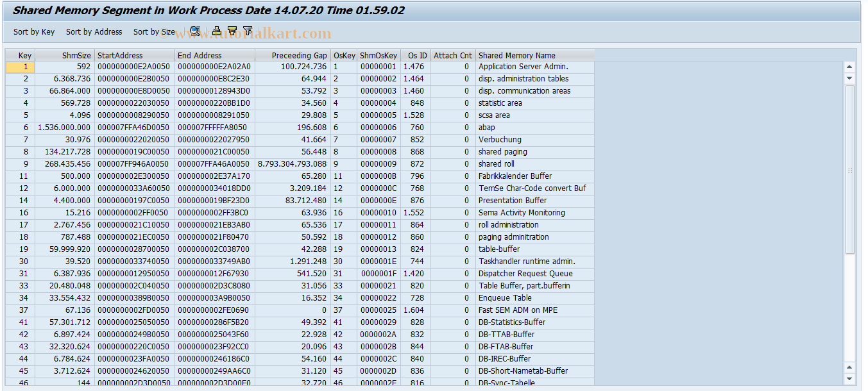Click the 'Table Buffer, part.bufferin' cell
The image size is (868, 391).
pos(535,286)
